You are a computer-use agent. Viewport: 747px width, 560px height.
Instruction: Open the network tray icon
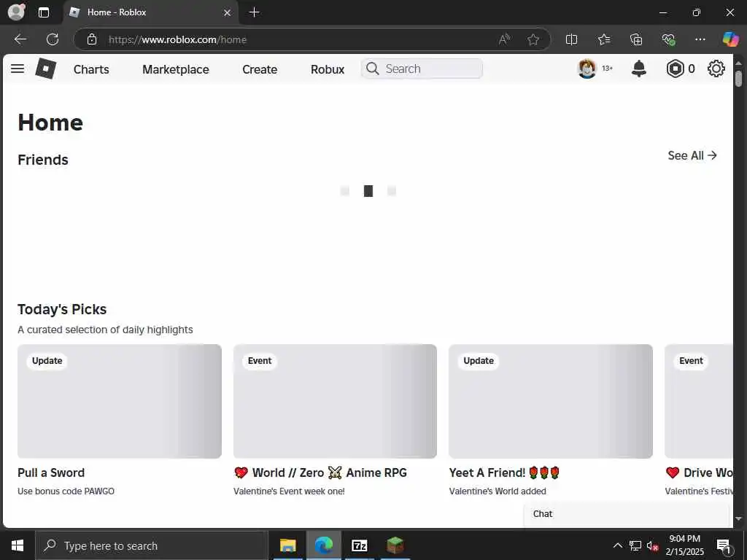point(635,545)
